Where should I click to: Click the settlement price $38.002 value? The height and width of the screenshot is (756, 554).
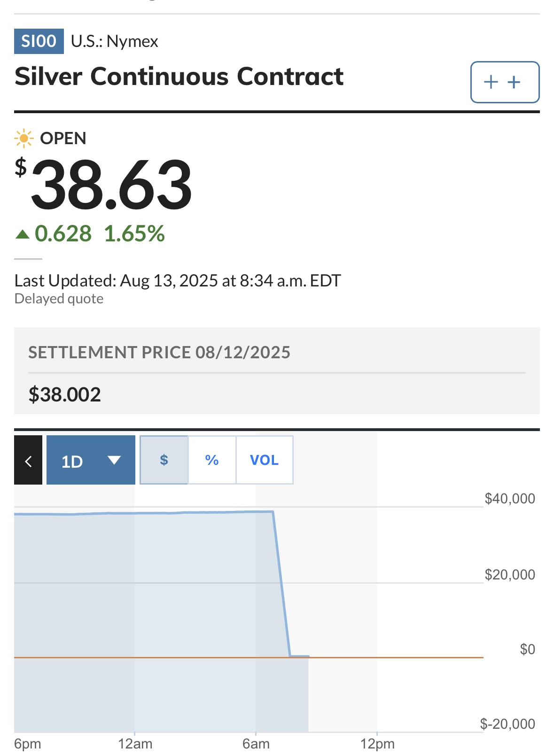65,394
